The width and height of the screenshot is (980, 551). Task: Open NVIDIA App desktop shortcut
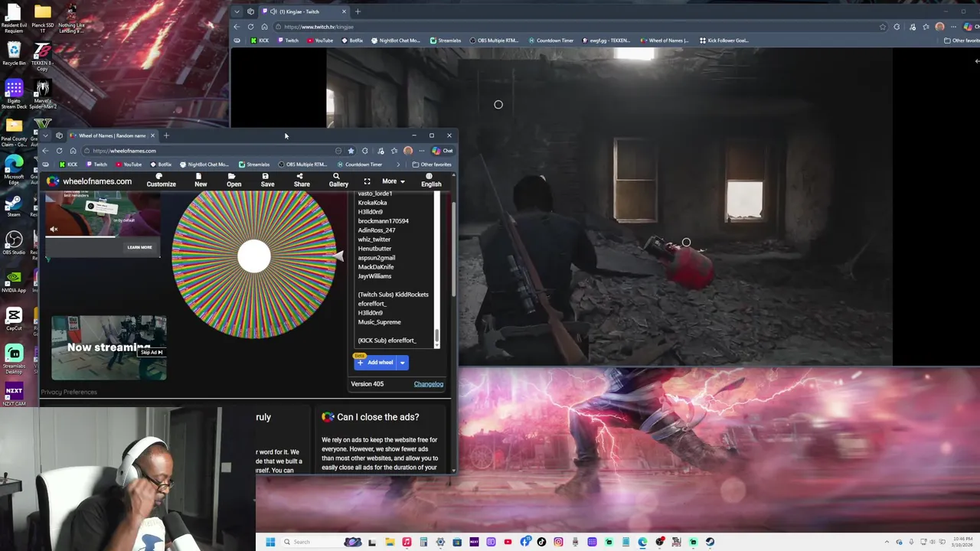(14, 281)
